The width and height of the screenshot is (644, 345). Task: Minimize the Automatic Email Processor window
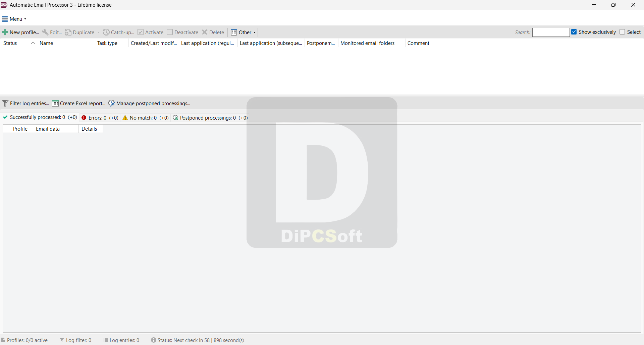[594, 5]
